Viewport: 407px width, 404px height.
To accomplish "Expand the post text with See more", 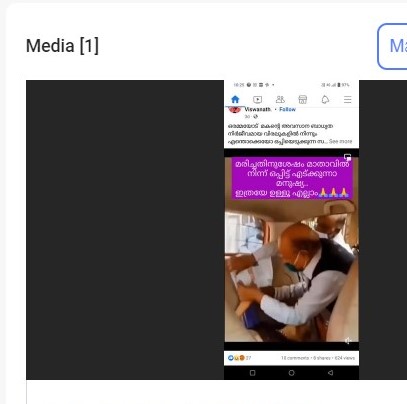I will coord(340,141).
